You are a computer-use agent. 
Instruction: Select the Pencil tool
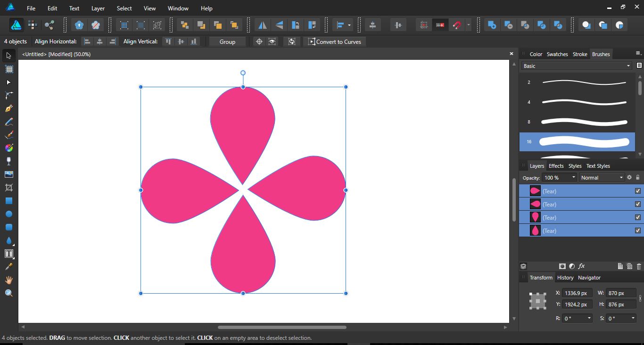(8, 122)
